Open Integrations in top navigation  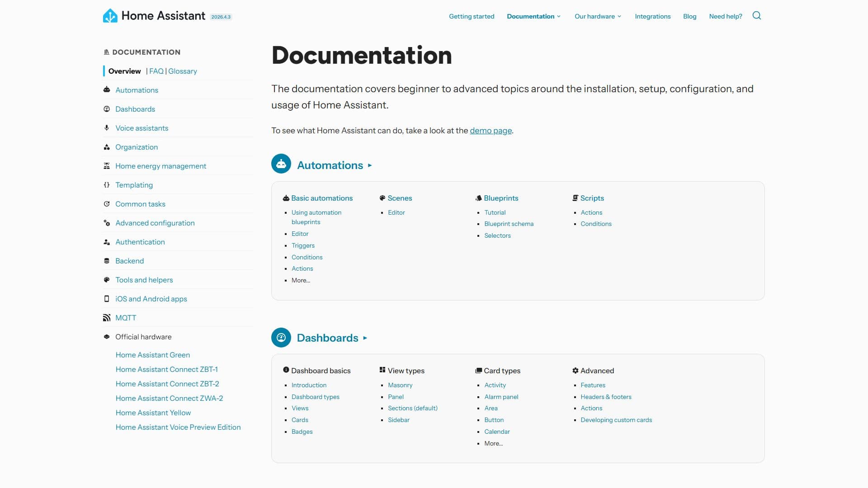point(653,16)
